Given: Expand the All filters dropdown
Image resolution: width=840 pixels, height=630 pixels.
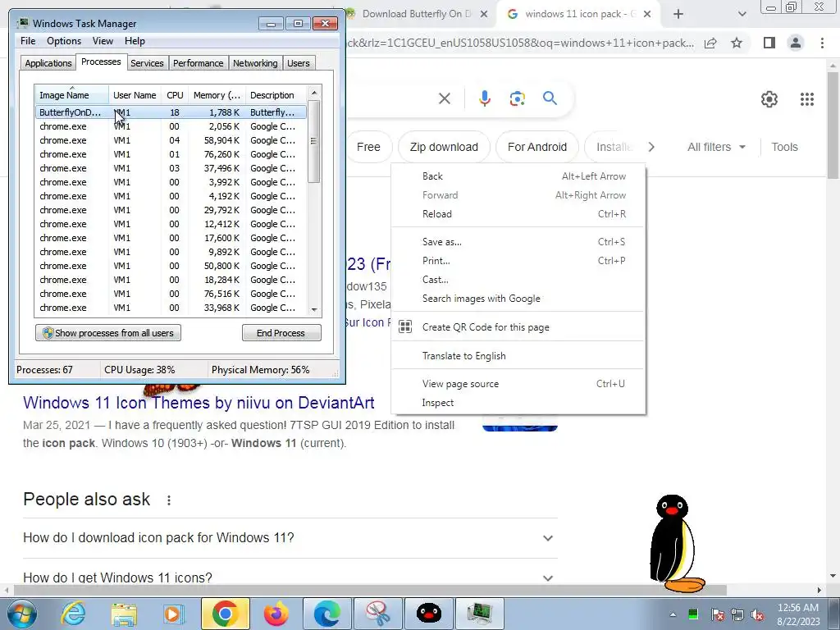Looking at the screenshot, I should click(716, 147).
